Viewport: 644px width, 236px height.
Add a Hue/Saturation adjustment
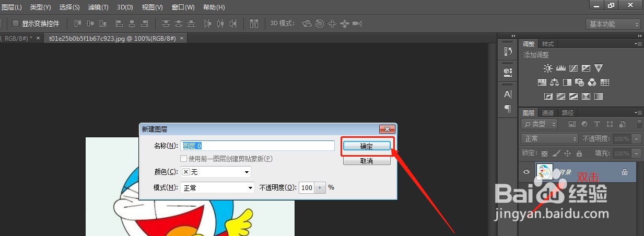[x=542, y=82]
